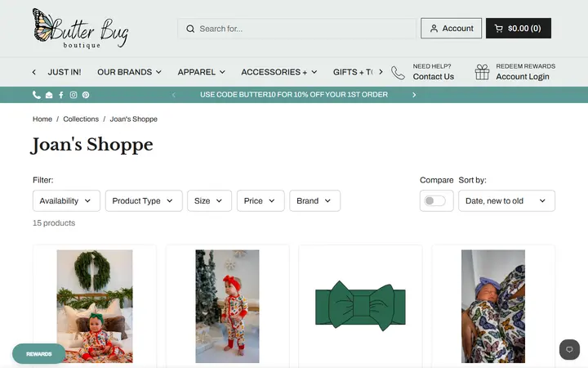Viewport: 588px width, 368px height.
Task: Click the phone icon in teal bar
Action: click(37, 95)
